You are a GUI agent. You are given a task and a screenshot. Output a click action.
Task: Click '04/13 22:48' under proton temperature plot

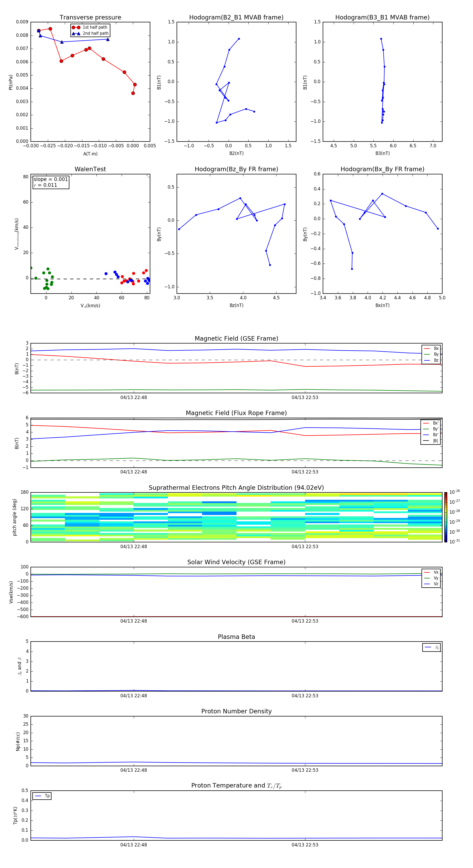(x=134, y=845)
